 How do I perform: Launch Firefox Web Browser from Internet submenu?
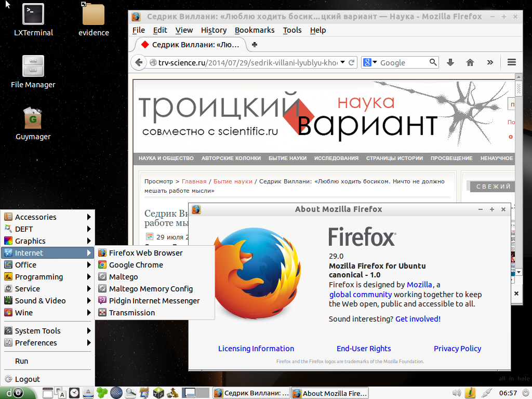click(x=155, y=253)
